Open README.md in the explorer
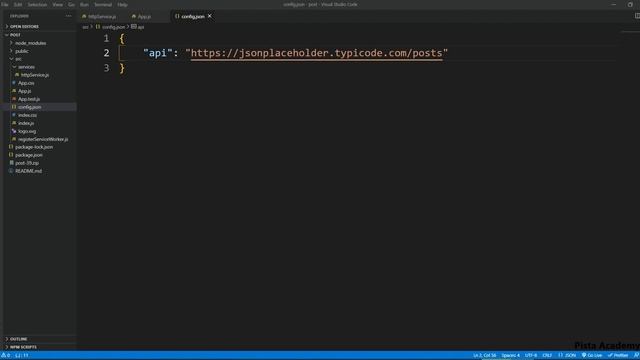This screenshot has width=640, height=360. (28, 171)
